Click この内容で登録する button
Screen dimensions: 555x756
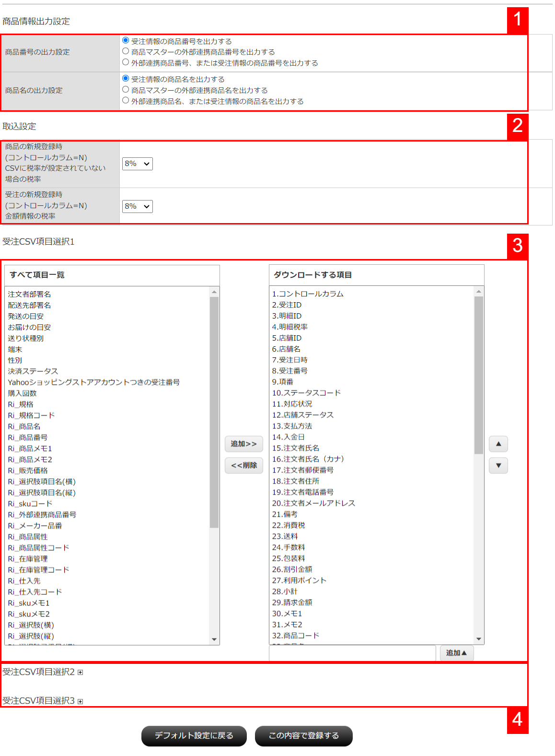303,736
